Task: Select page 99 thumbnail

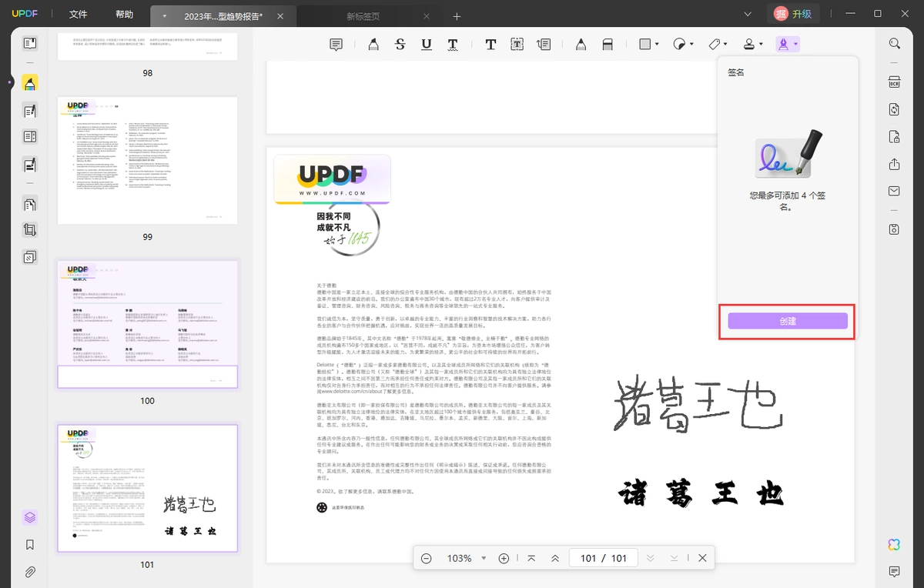Action: tap(147, 161)
